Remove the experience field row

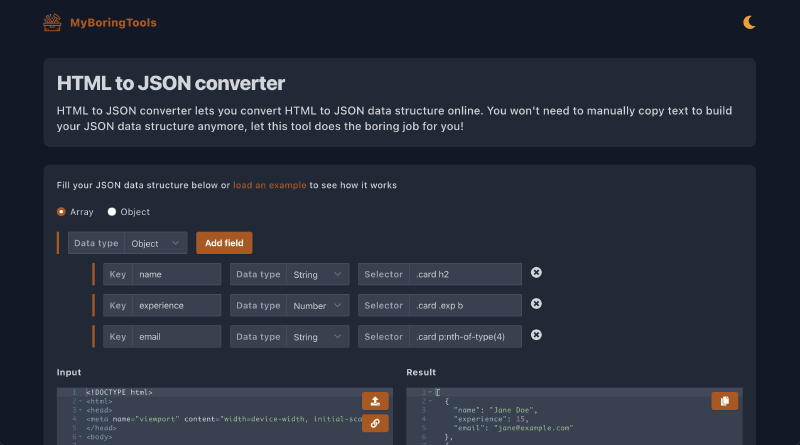pyautogui.click(x=536, y=304)
